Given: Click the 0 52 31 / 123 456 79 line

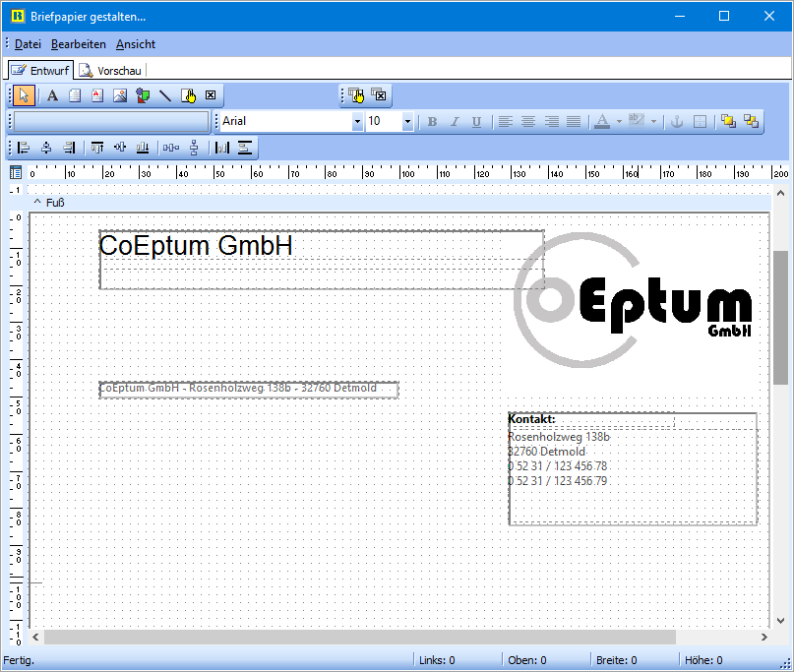Looking at the screenshot, I should click(558, 481).
